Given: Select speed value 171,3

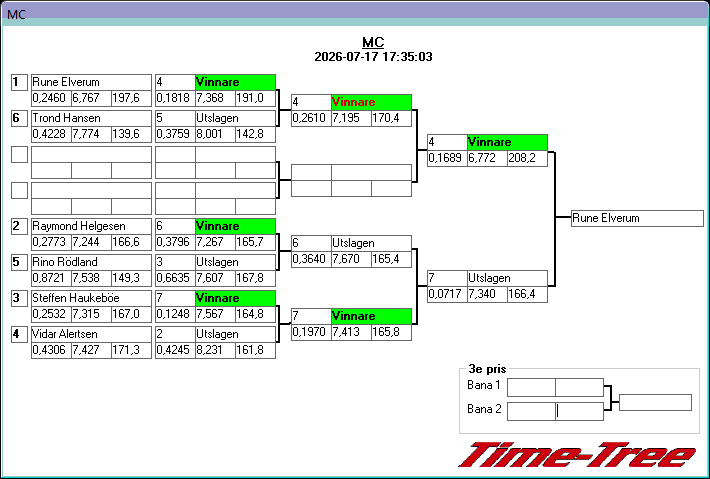Looking at the screenshot, I should pos(132,350).
